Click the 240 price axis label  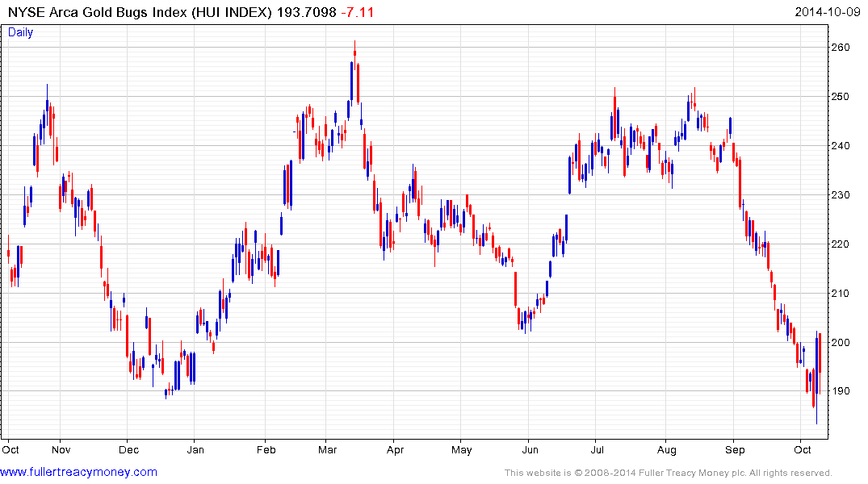click(841, 146)
